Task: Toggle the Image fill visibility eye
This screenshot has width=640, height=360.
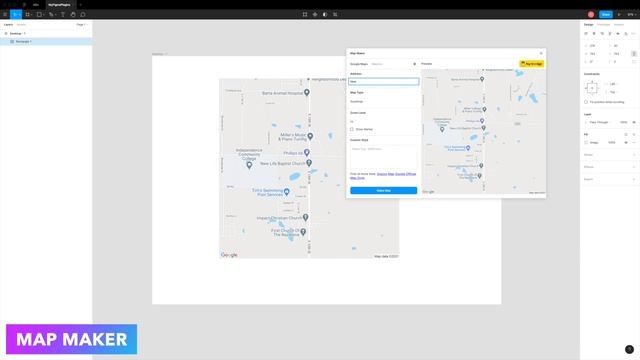Action: point(626,142)
